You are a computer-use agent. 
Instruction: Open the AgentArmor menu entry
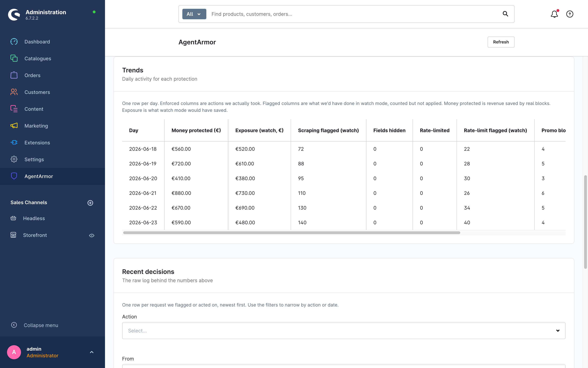pyautogui.click(x=52, y=176)
